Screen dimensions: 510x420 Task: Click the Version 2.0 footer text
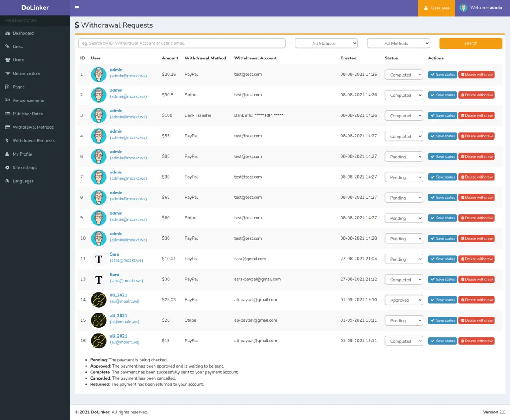(494, 412)
